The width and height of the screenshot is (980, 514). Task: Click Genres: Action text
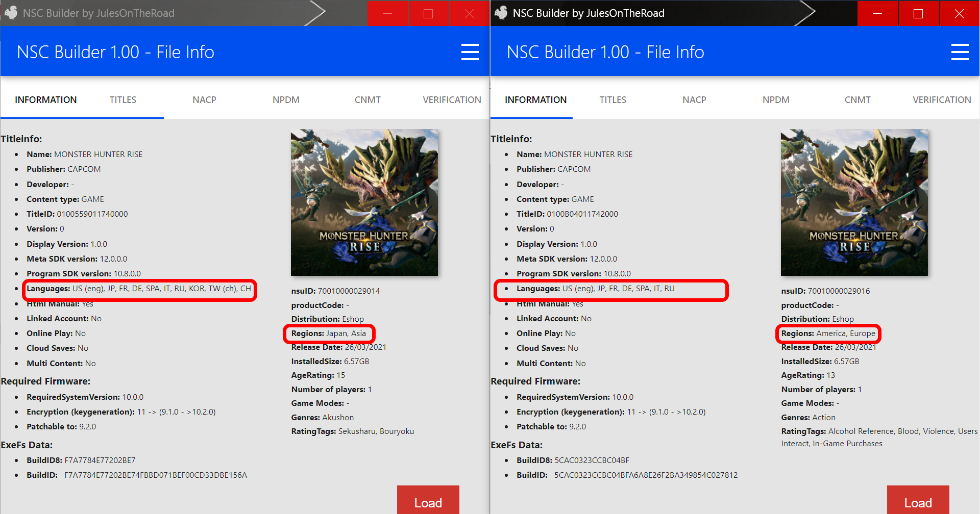(x=808, y=418)
